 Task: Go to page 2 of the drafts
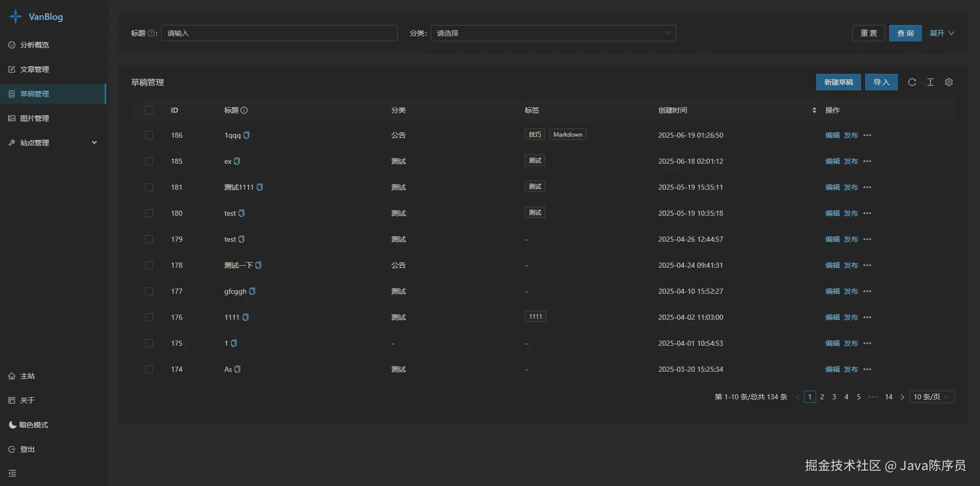(822, 397)
